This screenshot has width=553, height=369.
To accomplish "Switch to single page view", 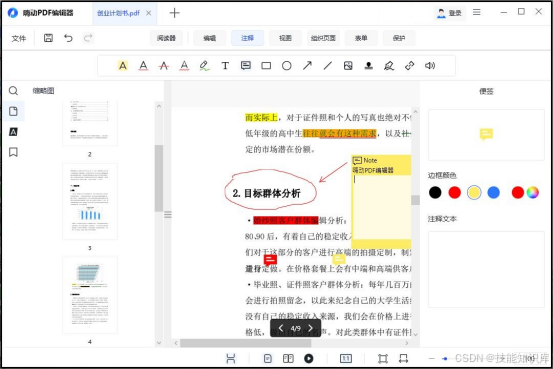I will pyautogui.click(x=268, y=358).
